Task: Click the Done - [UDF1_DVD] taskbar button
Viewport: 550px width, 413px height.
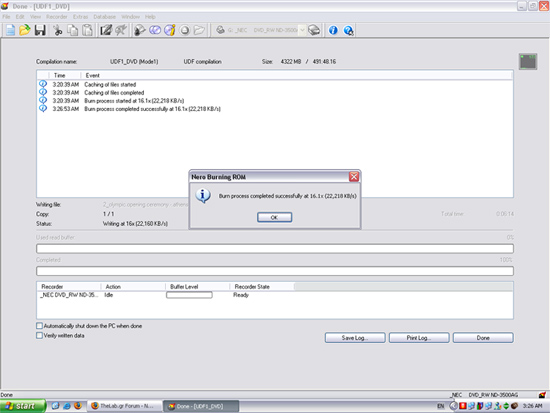Action: pyautogui.click(x=201, y=406)
